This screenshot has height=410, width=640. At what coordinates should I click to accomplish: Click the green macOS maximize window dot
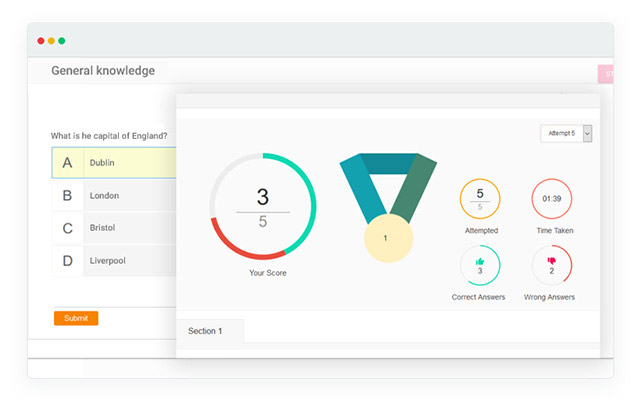click(x=62, y=41)
